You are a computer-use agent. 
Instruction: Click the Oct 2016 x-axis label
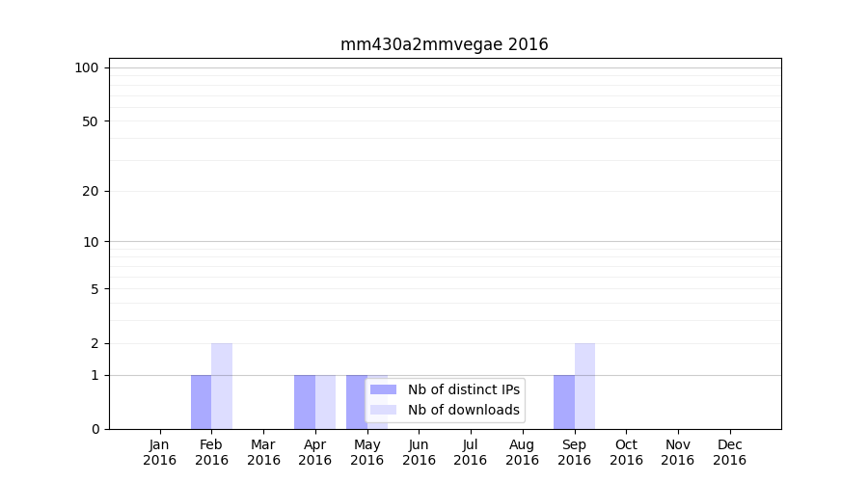tap(626, 452)
